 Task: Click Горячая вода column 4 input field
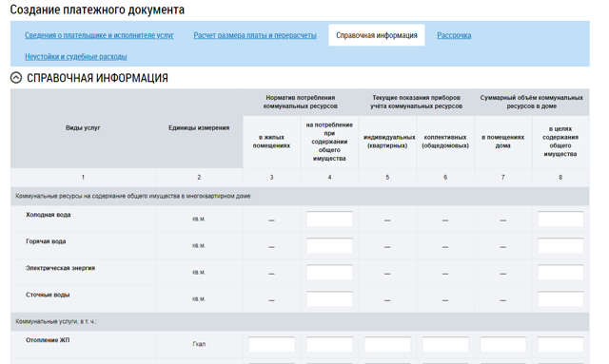(x=329, y=245)
